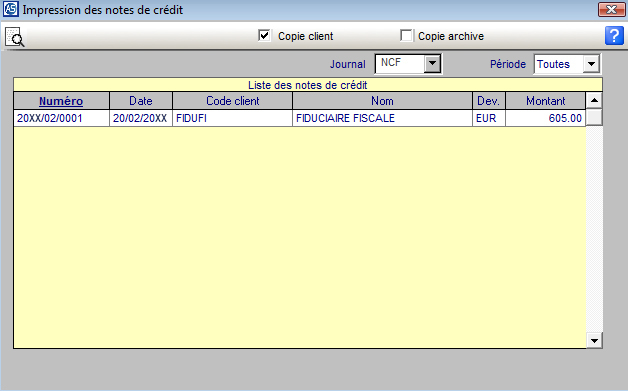Open help with the question mark icon
628x391 pixels.
click(614, 36)
